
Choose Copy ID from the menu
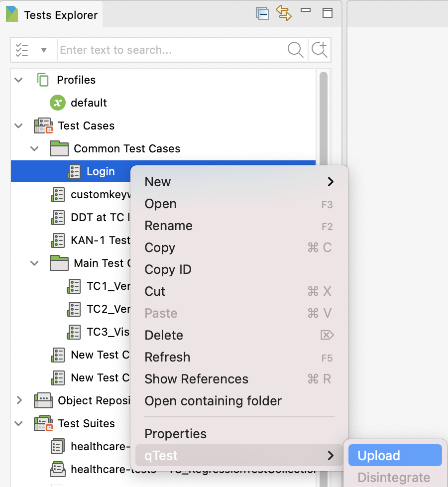(x=168, y=269)
